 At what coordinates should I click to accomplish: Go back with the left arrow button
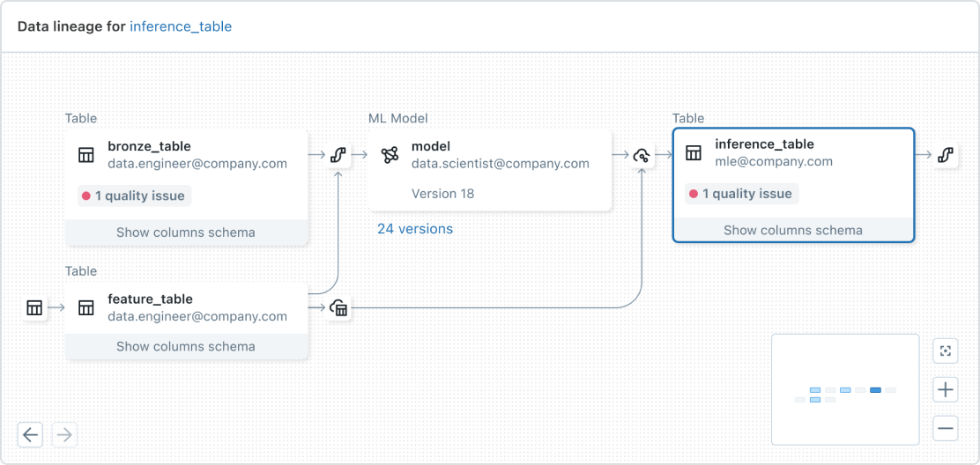31,434
